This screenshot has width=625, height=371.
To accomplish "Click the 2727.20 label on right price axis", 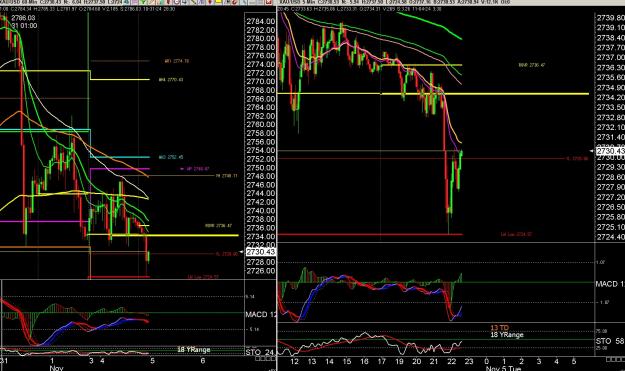I will click(610, 197).
